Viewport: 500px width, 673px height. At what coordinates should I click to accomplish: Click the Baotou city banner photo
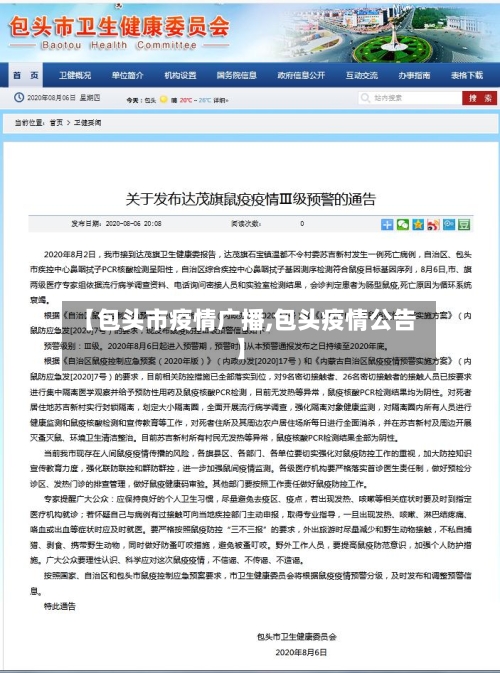(x=388, y=32)
